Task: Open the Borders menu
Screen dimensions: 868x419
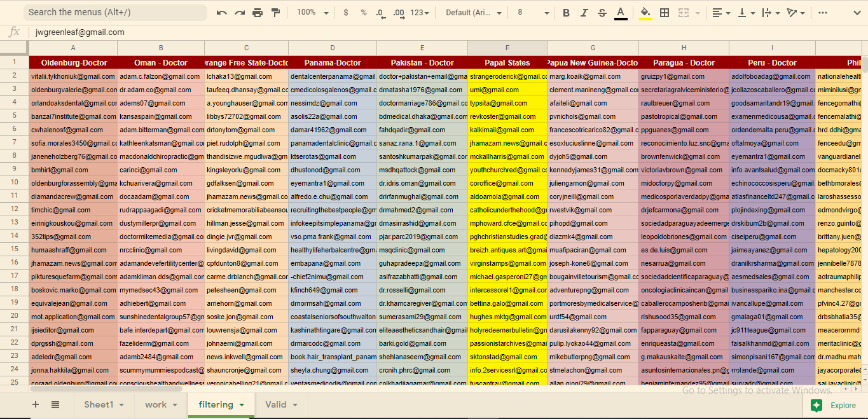Action: click(664, 12)
